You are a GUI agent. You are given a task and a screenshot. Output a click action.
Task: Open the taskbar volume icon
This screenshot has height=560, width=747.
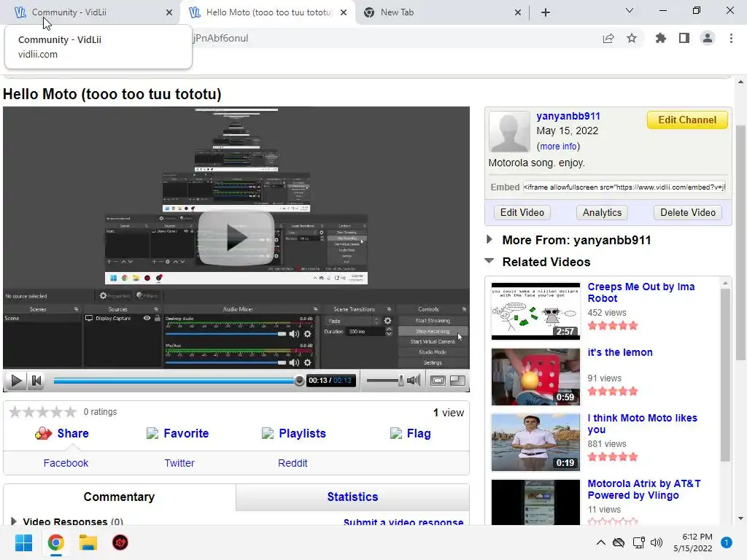[x=657, y=542]
